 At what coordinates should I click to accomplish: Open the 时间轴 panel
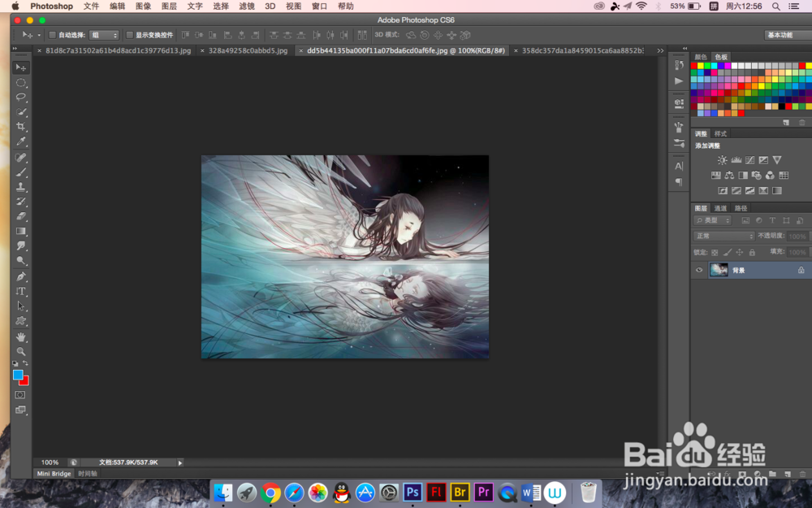coord(88,474)
